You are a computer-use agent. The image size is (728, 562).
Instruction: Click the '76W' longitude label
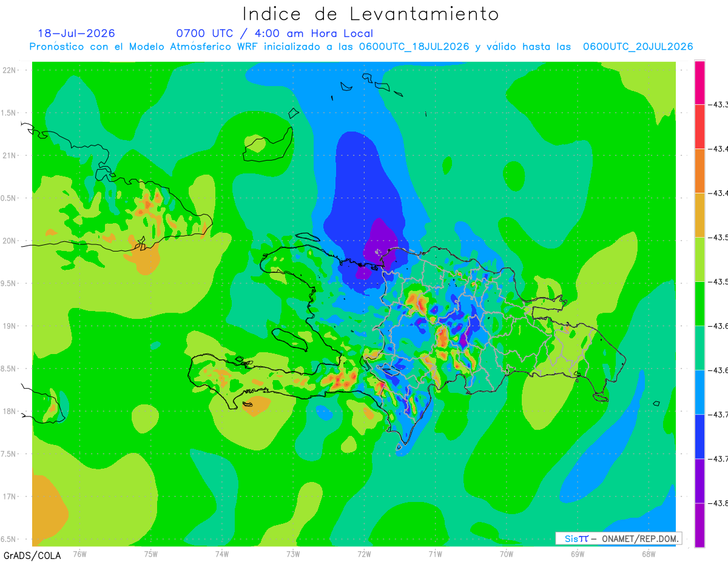pos(79,554)
